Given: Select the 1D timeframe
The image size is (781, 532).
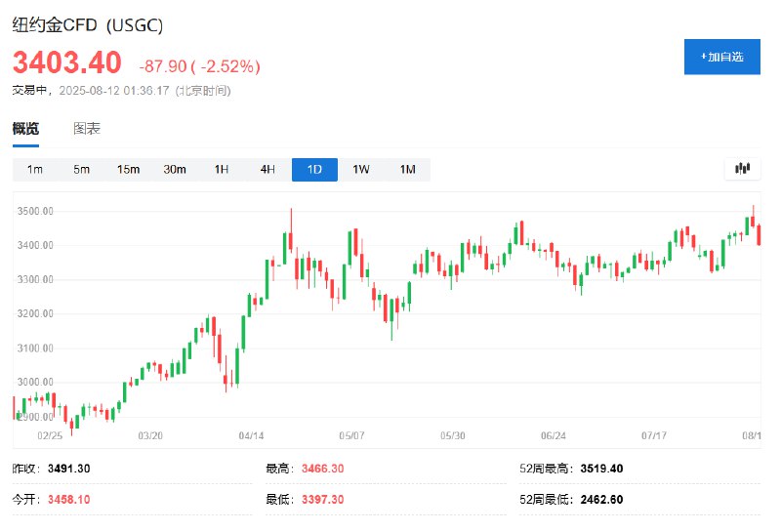Looking at the screenshot, I should [x=314, y=170].
